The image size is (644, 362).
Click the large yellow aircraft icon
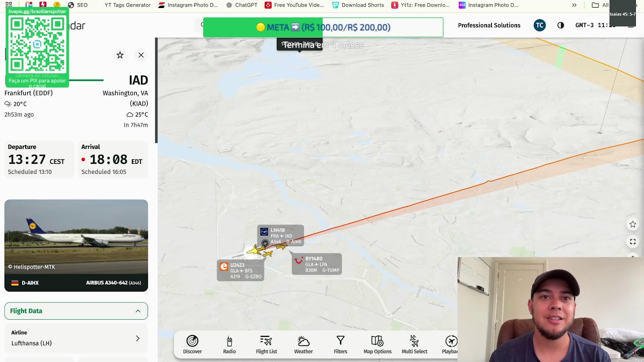256,250
